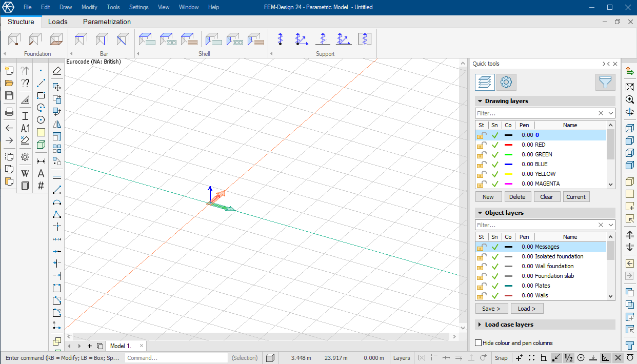Click the first Shell group tool icon
Screen dimensions: 637x364
pyautogui.click(x=147, y=39)
